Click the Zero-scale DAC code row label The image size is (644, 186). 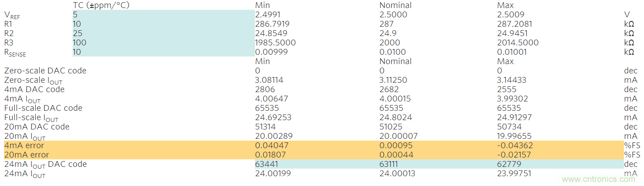[x=45, y=71]
